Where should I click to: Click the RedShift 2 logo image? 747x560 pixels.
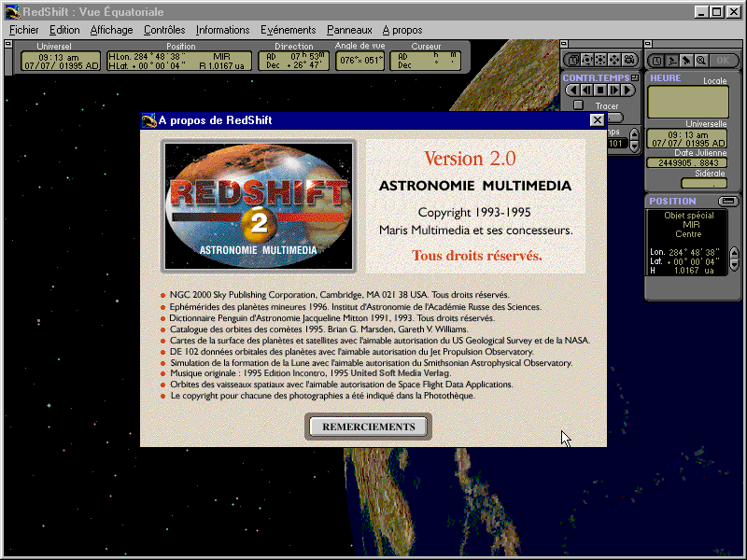click(259, 206)
